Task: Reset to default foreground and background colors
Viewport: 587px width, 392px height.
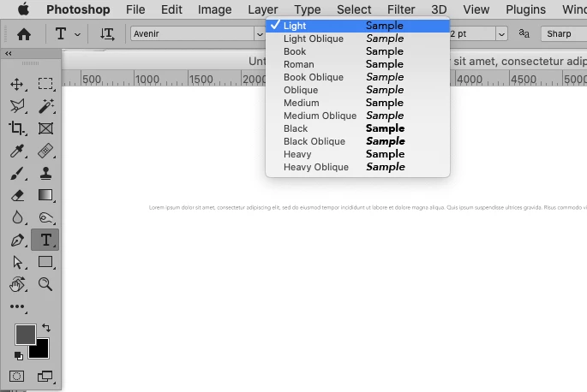Action: 18,356
